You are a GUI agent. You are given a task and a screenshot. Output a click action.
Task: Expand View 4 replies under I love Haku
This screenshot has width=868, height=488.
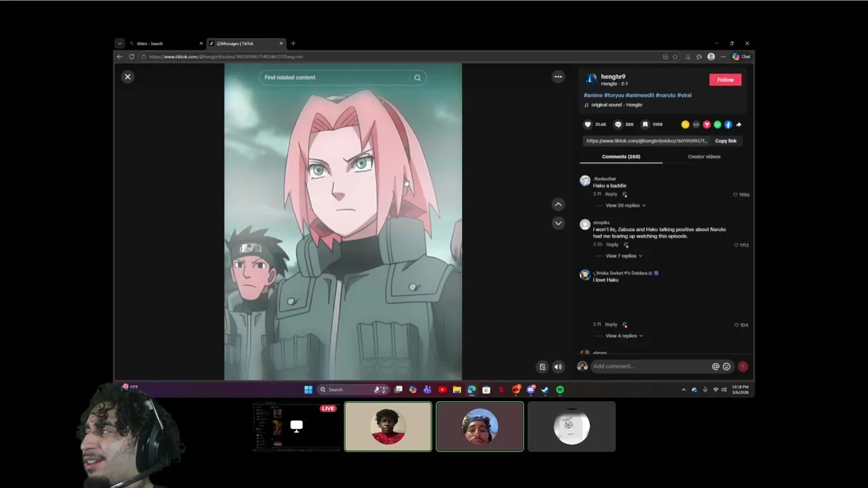(624, 336)
